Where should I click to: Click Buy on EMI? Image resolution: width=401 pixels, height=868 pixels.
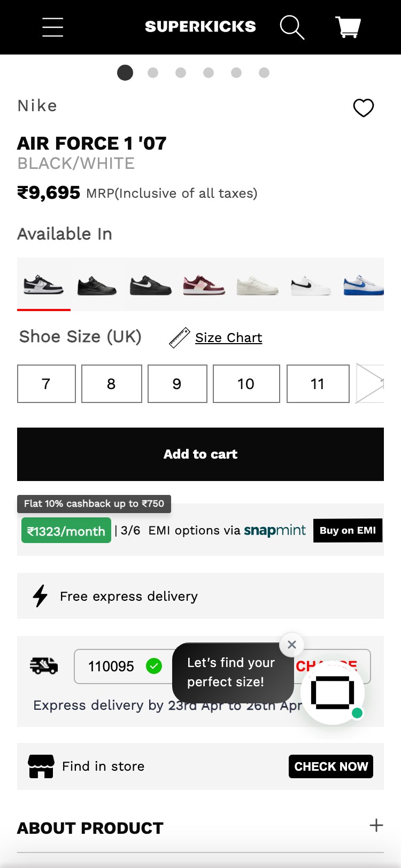348,530
